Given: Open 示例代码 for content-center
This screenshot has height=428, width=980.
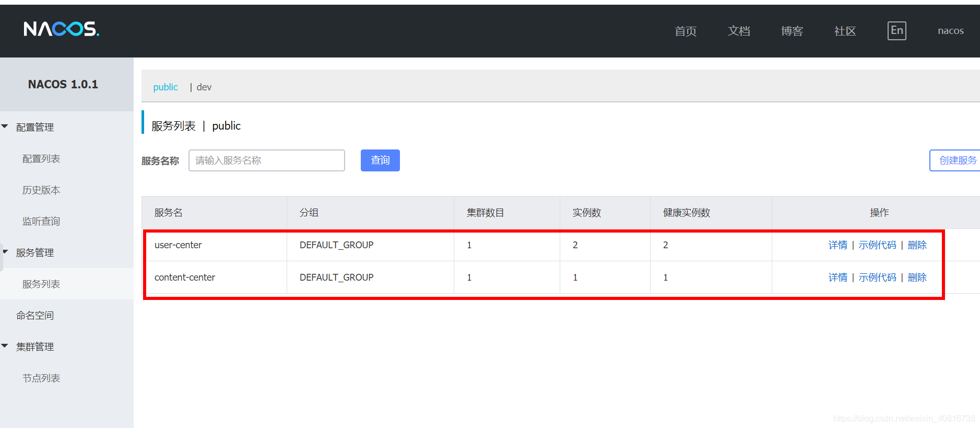Looking at the screenshot, I should pyautogui.click(x=877, y=277).
